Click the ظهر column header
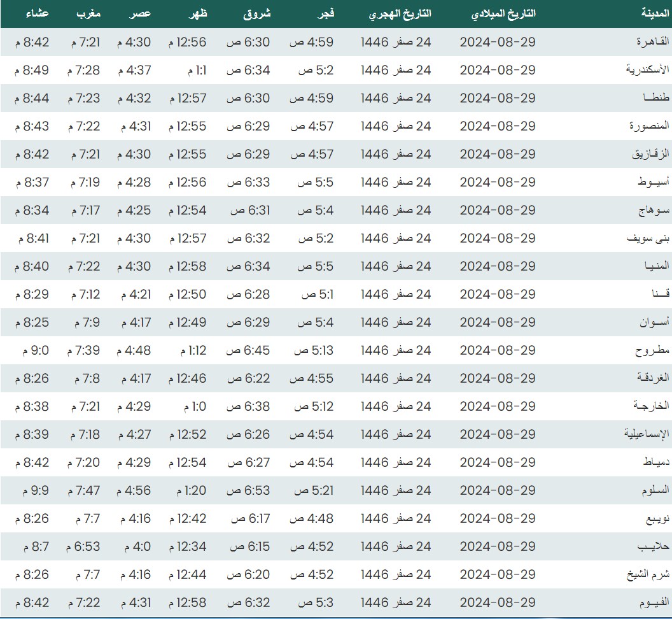 click(197, 14)
